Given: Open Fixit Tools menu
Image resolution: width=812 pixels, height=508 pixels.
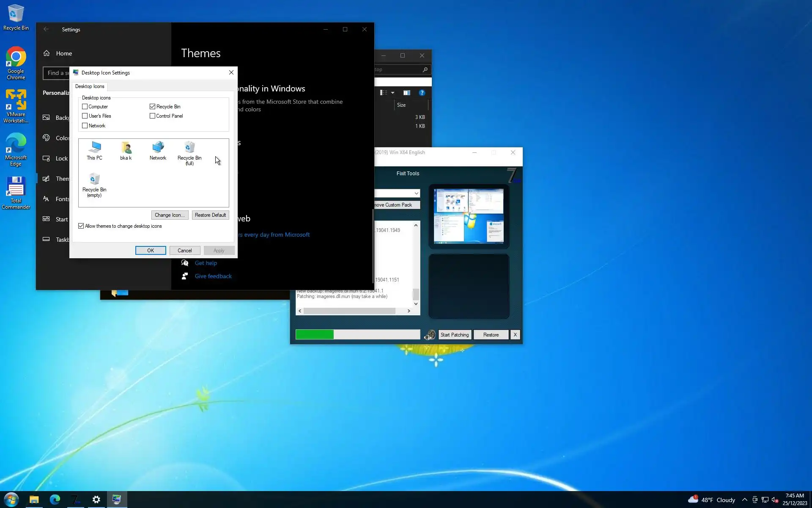Looking at the screenshot, I should [x=408, y=174].
